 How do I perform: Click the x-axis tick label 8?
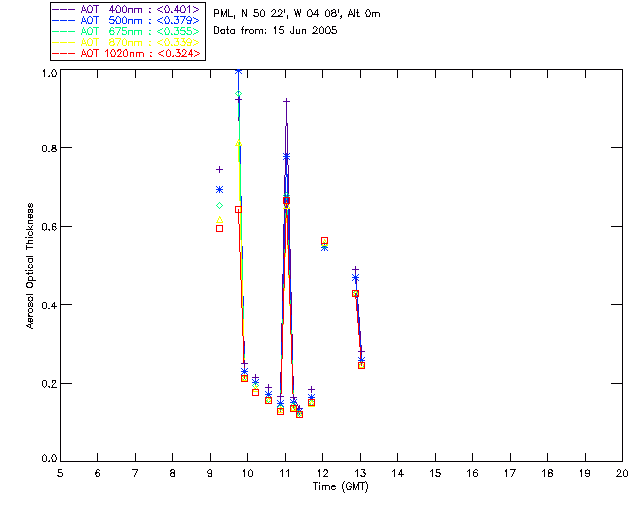[173, 473]
